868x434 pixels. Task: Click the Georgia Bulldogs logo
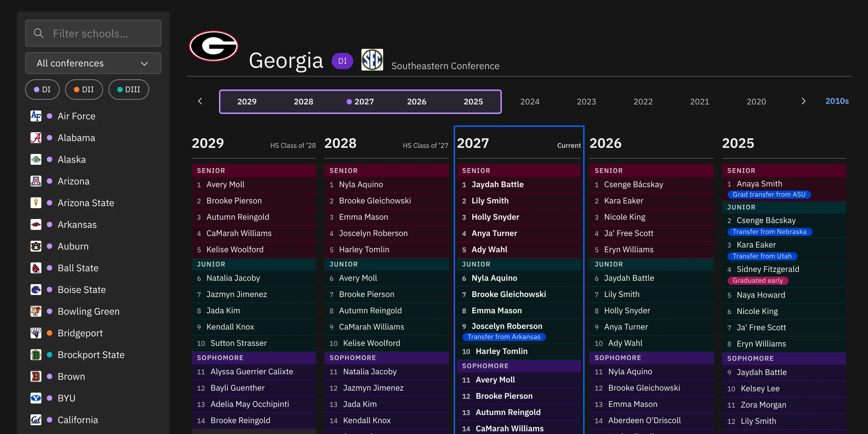click(214, 46)
